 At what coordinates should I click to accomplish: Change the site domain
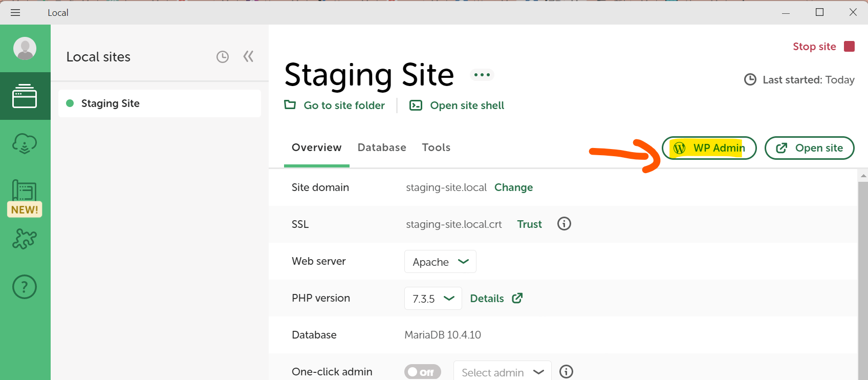[x=513, y=187]
